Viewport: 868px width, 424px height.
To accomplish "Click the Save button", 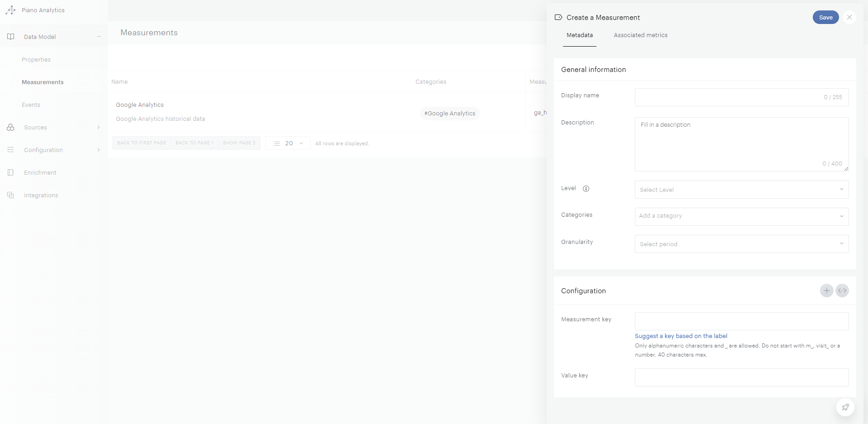I will (825, 18).
